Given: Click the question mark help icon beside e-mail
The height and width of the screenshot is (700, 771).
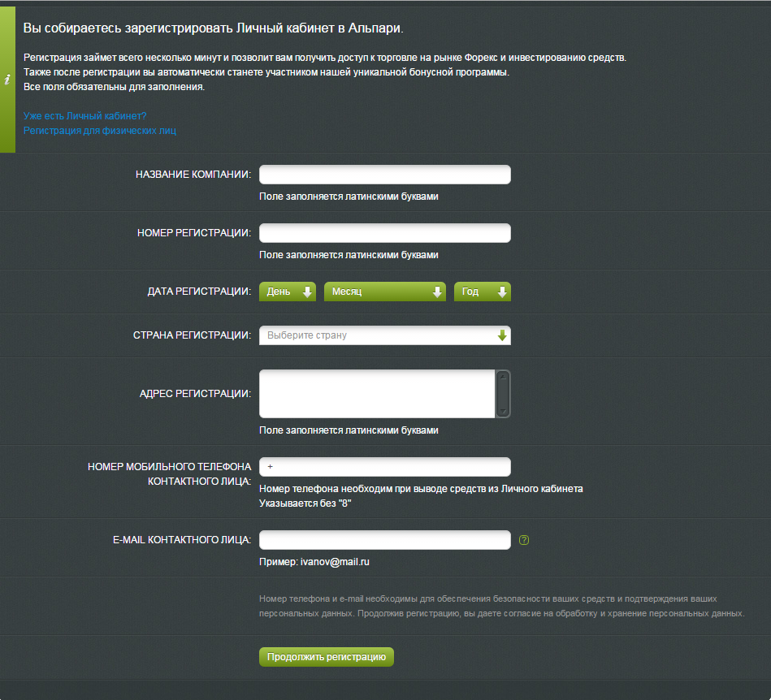Looking at the screenshot, I should (x=524, y=540).
